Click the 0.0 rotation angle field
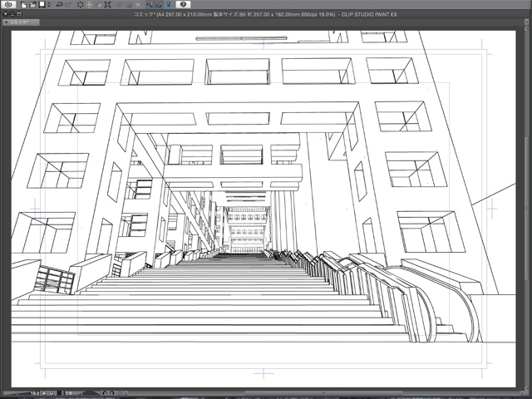The image size is (532, 399). point(69,393)
